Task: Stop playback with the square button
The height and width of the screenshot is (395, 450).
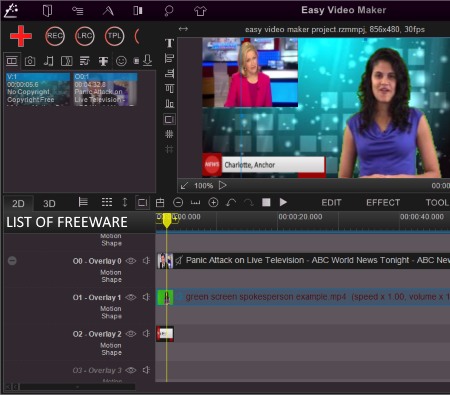Action: click(266, 202)
